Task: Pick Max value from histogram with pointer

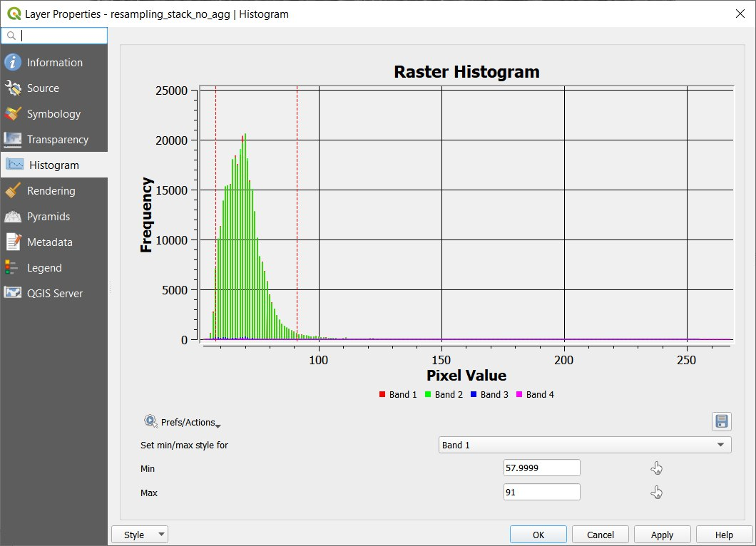Action: pos(656,492)
